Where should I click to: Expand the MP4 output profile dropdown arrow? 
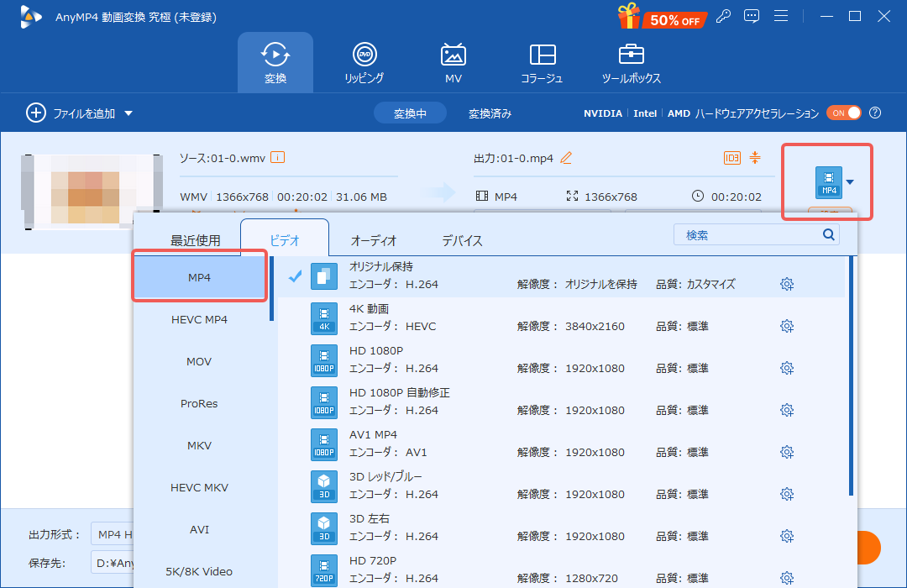click(x=850, y=182)
